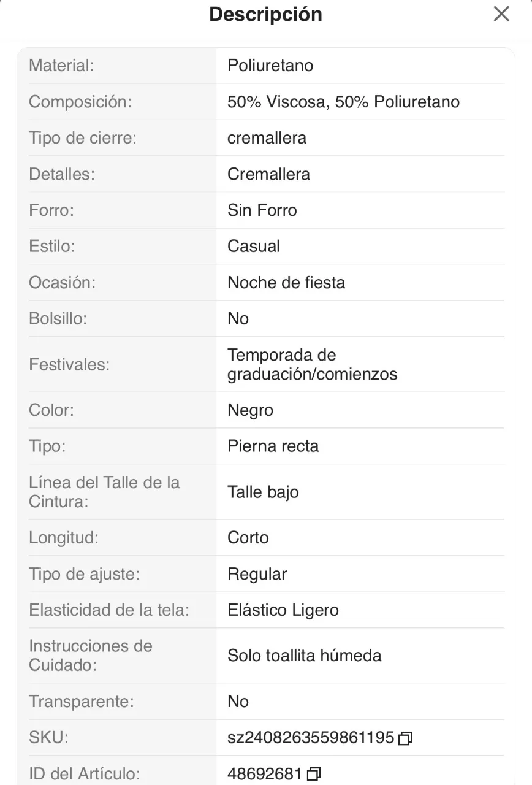The image size is (532, 785).
Task: Tap the Longitud value Corto
Action: point(248,538)
